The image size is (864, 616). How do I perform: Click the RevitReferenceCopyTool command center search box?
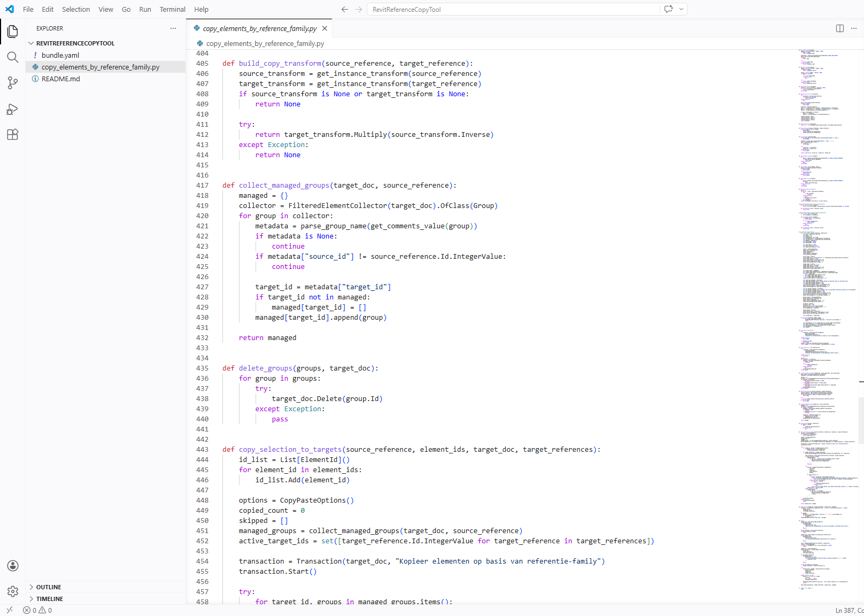pos(513,9)
